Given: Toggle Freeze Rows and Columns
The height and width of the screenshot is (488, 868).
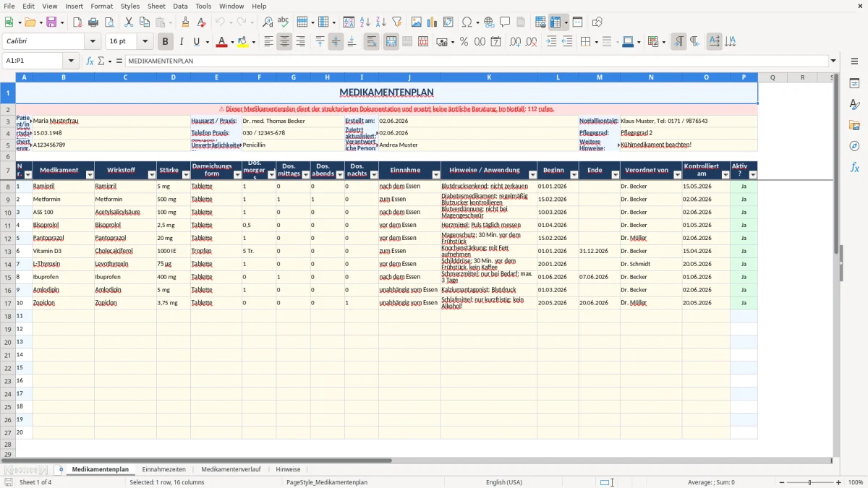Looking at the screenshot, I should click(556, 22).
